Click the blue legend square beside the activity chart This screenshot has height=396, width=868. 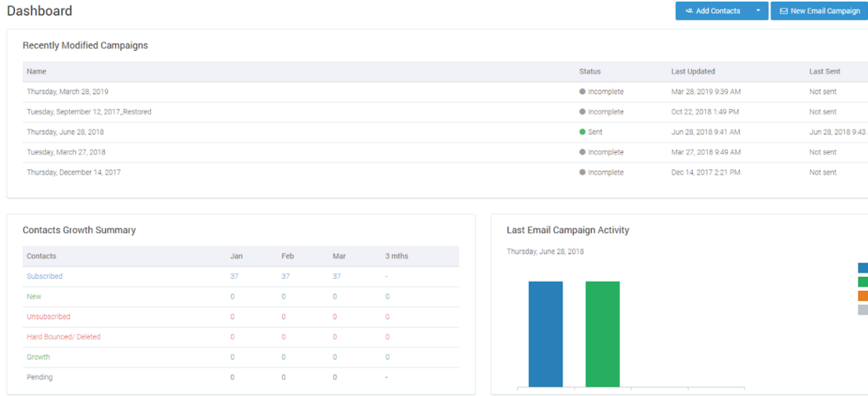[862, 268]
